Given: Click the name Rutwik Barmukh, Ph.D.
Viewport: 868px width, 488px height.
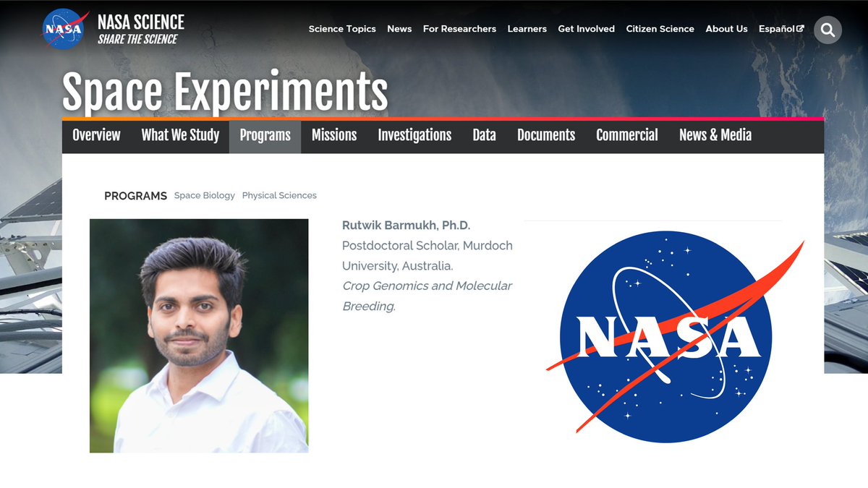Looking at the screenshot, I should (x=406, y=226).
